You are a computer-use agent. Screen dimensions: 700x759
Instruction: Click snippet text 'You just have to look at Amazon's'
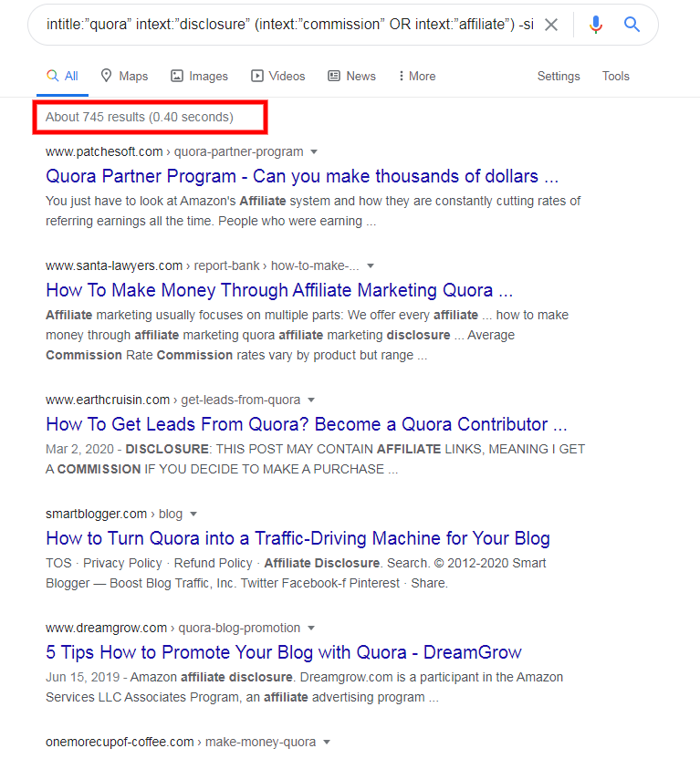click(x=141, y=201)
